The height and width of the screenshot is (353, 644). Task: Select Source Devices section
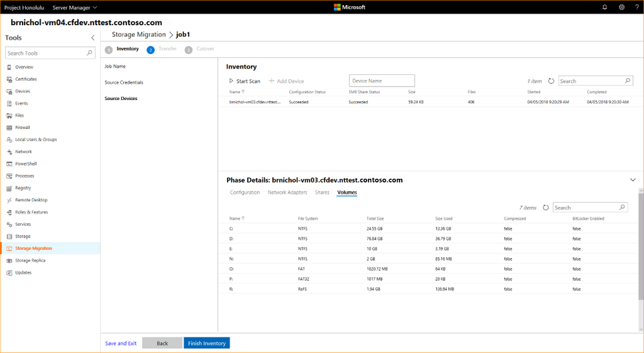pos(121,98)
